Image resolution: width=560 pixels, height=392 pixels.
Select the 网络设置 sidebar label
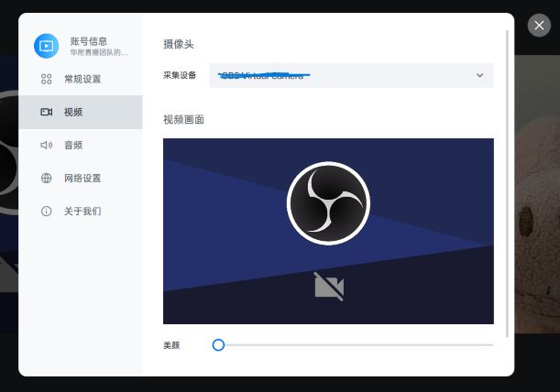tap(82, 179)
